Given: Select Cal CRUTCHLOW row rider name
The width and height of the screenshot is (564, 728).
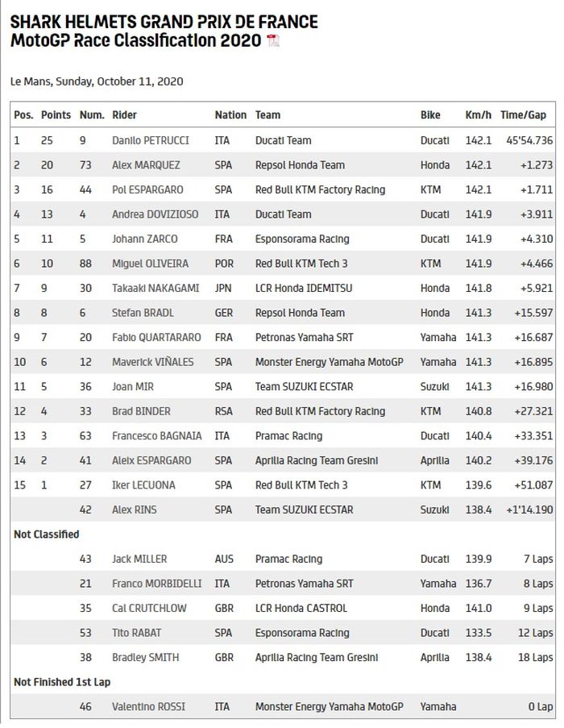Looking at the screenshot, I should coord(149,609).
